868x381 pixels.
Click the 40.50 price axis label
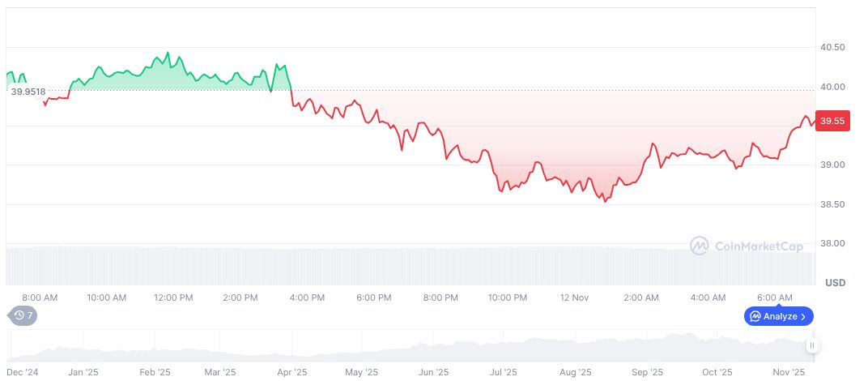tap(832, 48)
